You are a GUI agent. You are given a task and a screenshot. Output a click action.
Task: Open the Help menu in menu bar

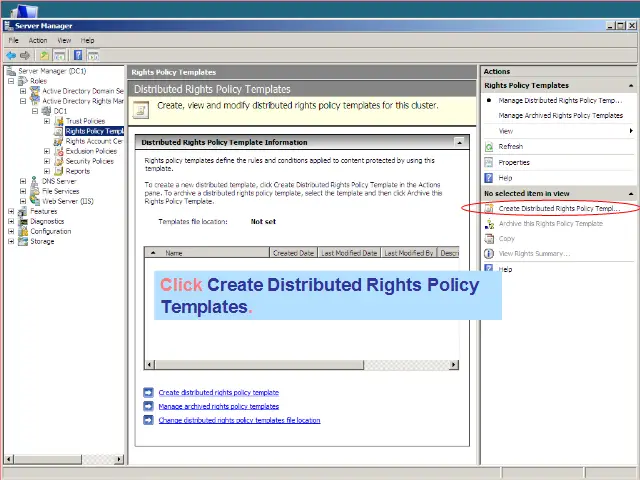[87, 40]
